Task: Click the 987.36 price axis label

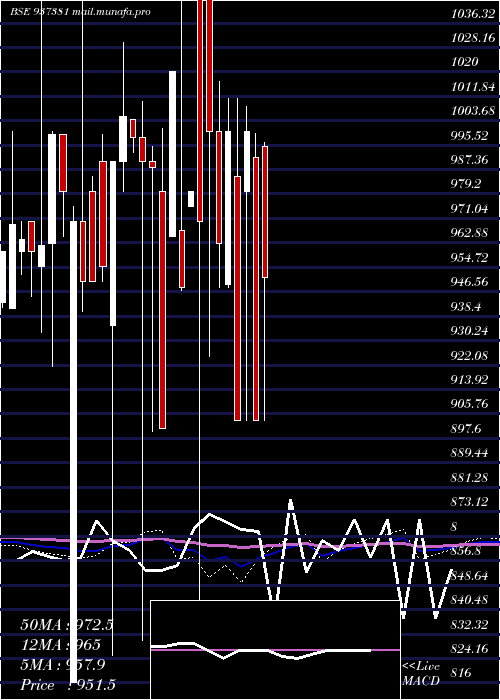Action: pos(469,160)
